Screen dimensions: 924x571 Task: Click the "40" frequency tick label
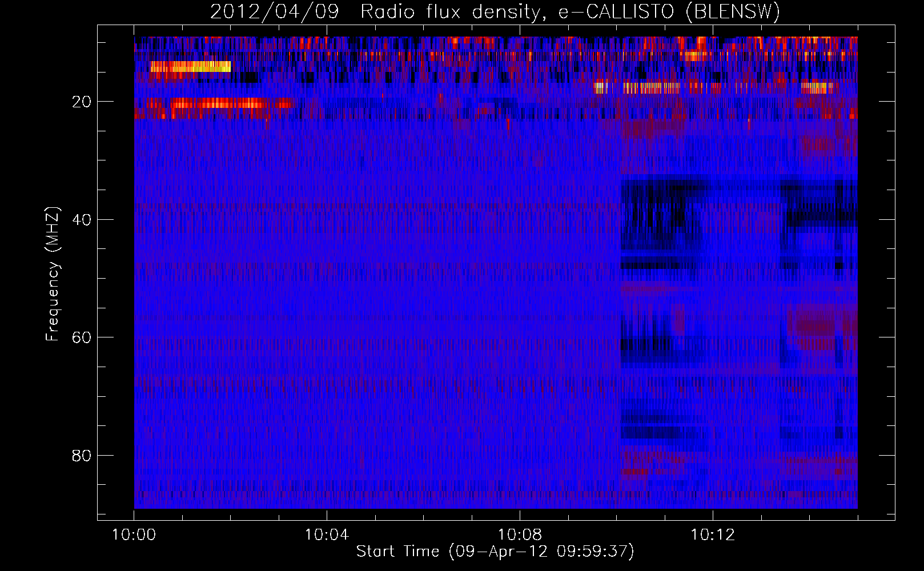(x=82, y=219)
